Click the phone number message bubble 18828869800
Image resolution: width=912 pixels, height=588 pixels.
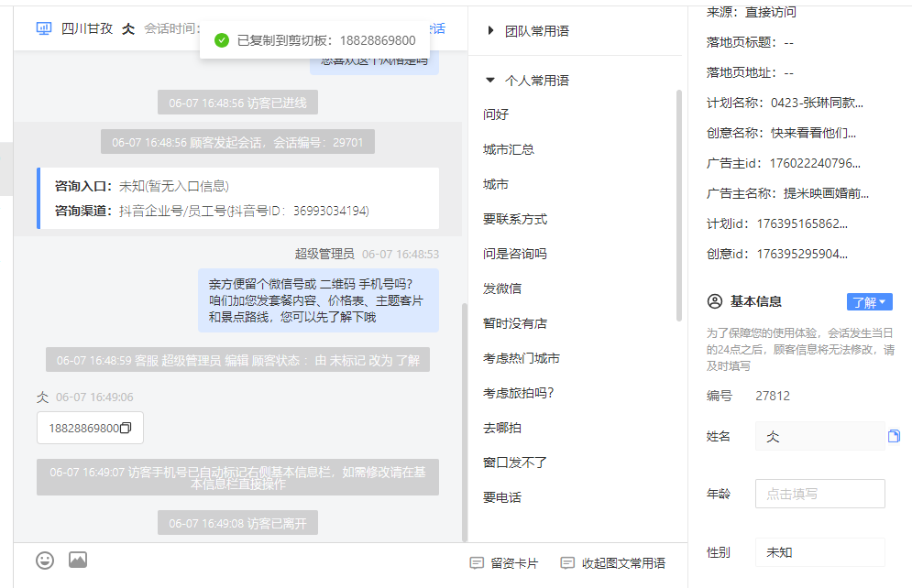90,428
